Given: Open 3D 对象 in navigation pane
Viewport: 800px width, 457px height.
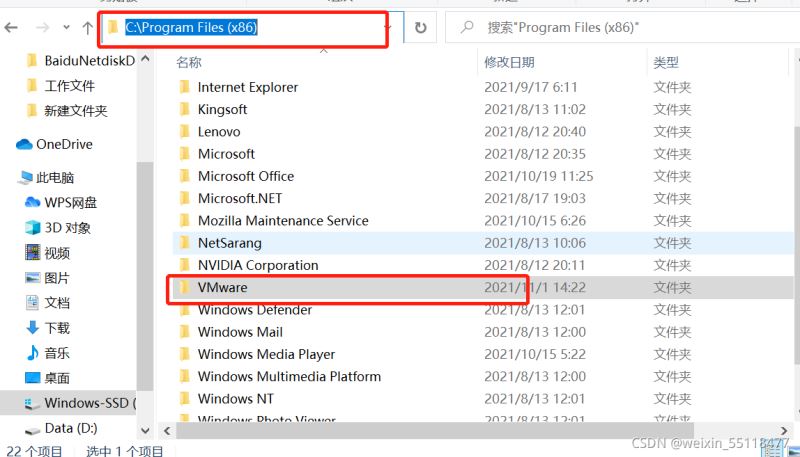Looking at the screenshot, I should tap(68, 227).
